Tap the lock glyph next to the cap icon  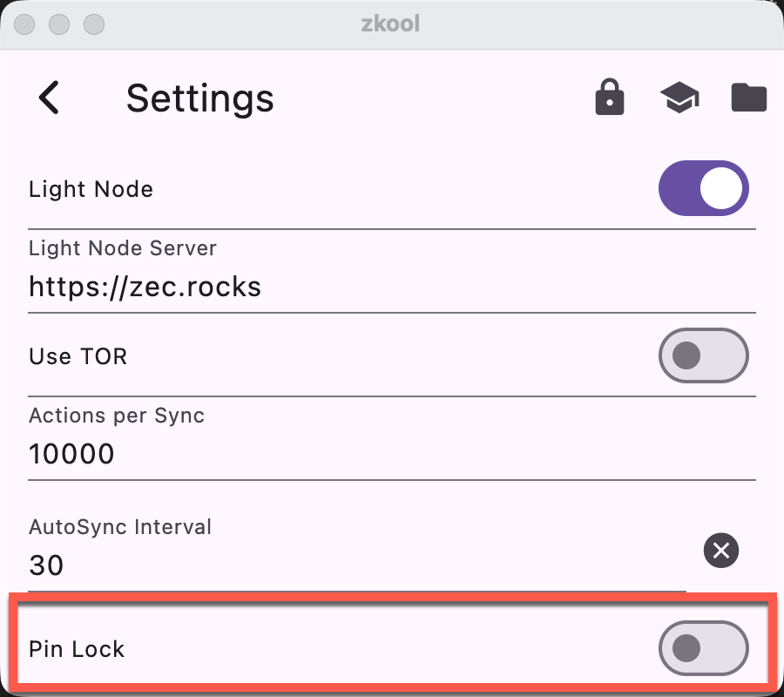(609, 98)
